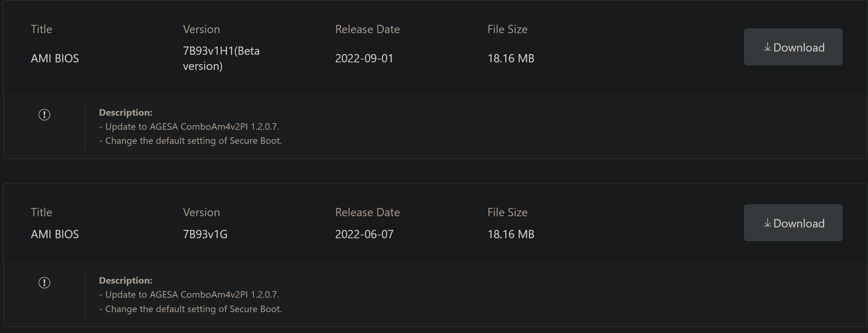Download the 7B93v1G BIOS version
The image size is (868, 333).
(x=792, y=223)
